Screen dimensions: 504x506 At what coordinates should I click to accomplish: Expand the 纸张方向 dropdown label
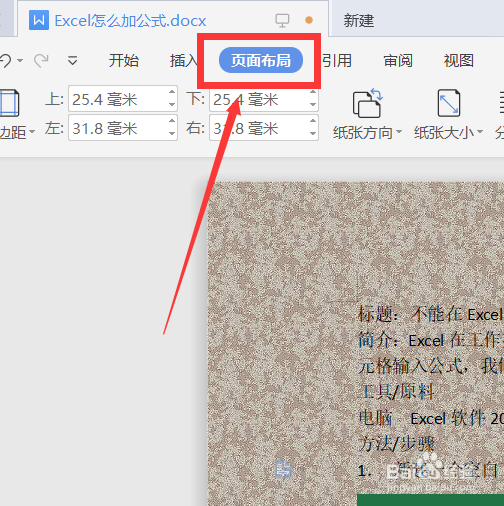pyautogui.click(x=367, y=133)
